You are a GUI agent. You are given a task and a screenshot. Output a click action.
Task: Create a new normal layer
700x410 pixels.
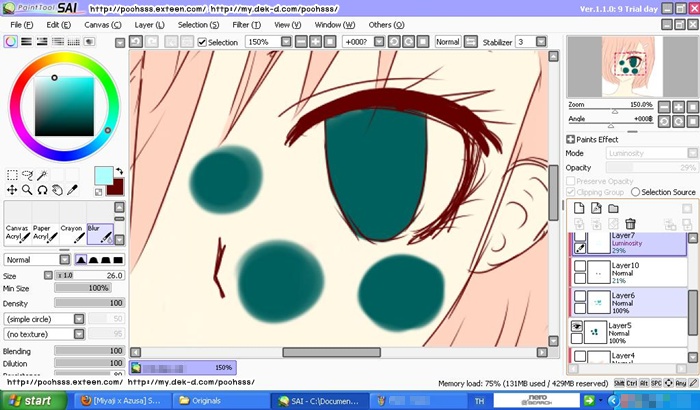click(579, 208)
